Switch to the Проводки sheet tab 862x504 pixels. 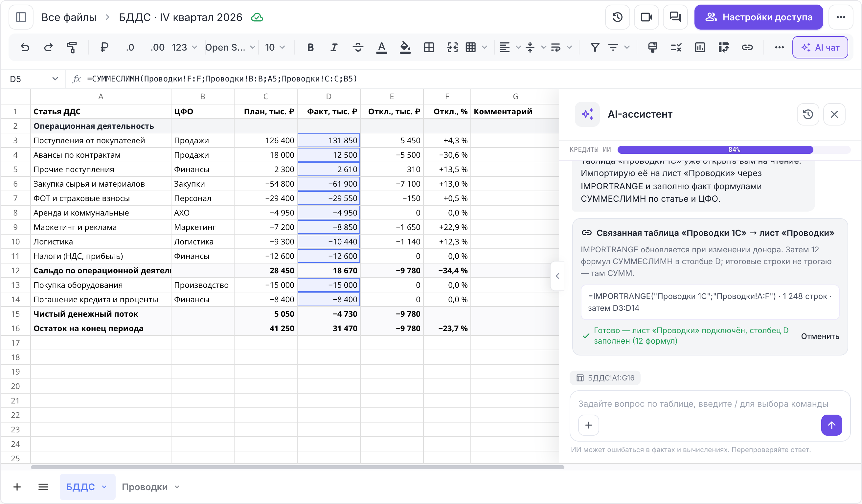click(145, 487)
